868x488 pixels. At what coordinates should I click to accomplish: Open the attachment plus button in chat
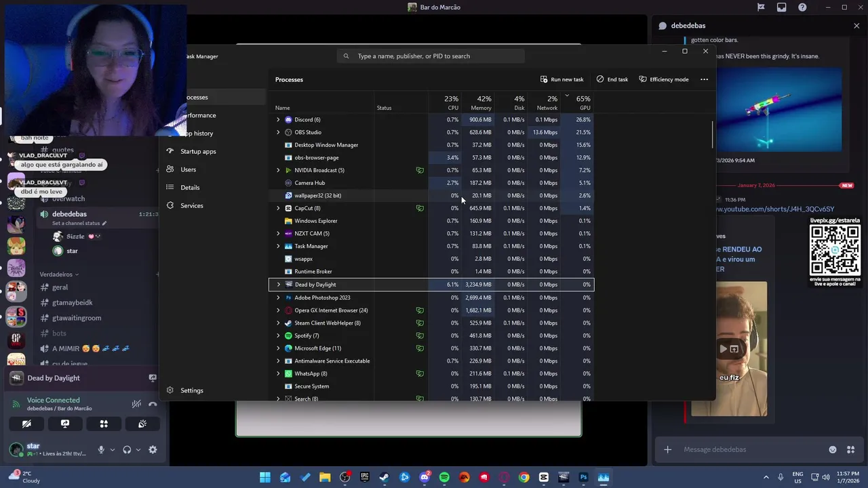pyautogui.click(x=667, y=449)
